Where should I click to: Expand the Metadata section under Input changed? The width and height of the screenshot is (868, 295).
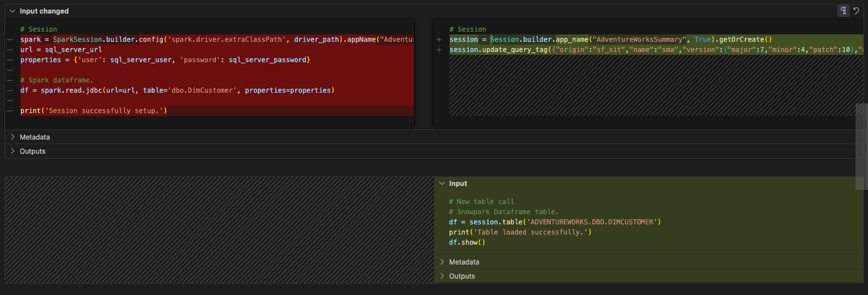tap(12, 137)
